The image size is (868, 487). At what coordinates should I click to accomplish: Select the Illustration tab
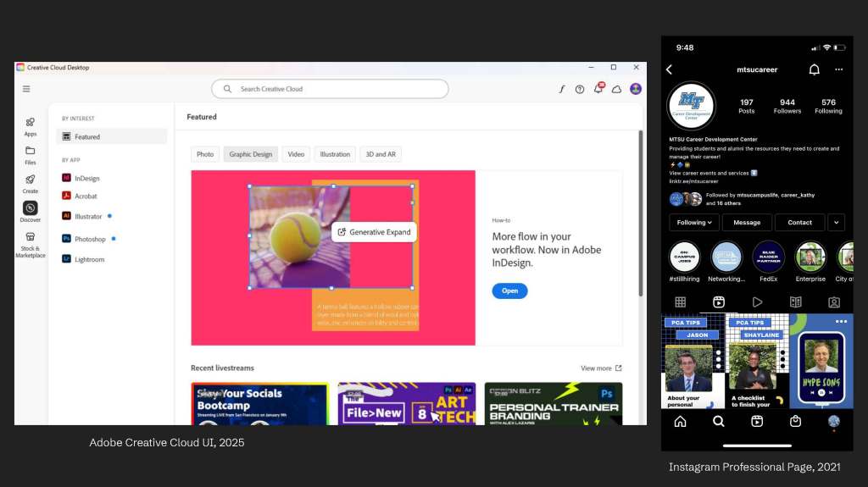[x=335, y=154]
